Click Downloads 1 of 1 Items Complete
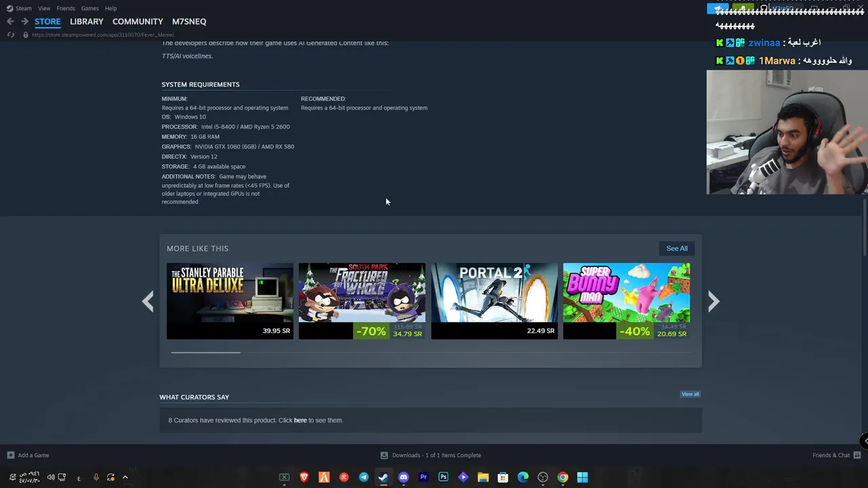The width and height of the screenshot is (868, 488). point(437,455)
